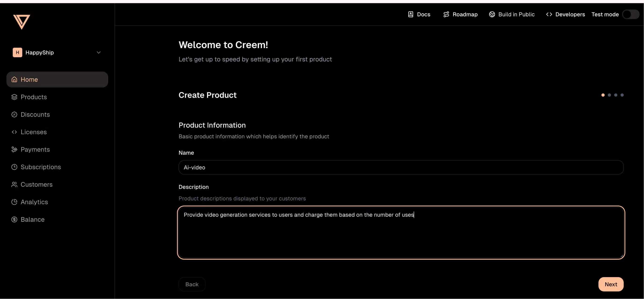Image resolution: width=644 pixels, height=299 pixels.
Task: Go to Products in sidebar
Action: [x=57, y=97]
